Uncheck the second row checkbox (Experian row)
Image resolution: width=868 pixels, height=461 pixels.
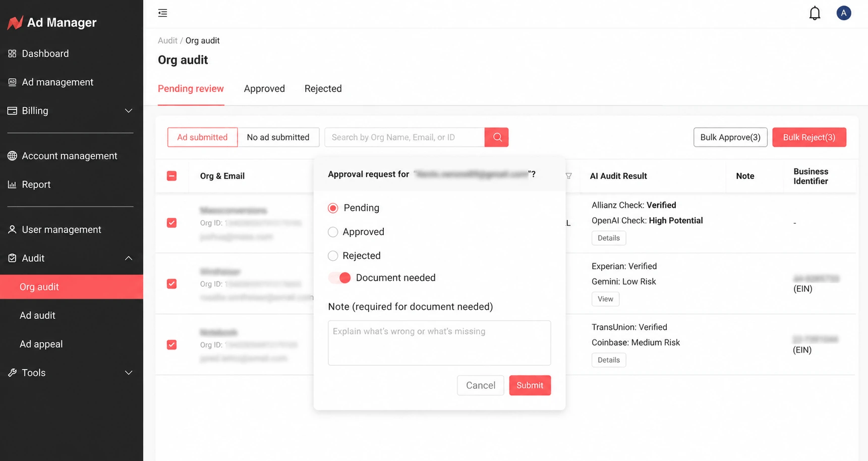(x=171, y=284)
